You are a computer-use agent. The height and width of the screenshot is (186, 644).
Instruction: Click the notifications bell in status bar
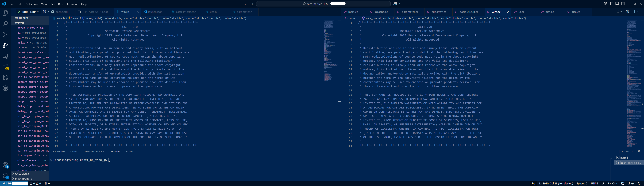[x=639, y=184]
